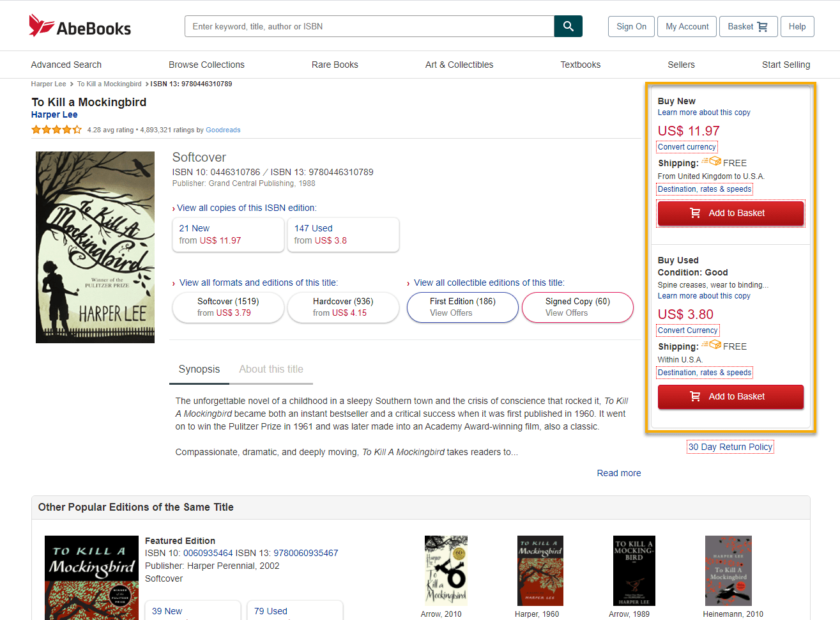
Task: Open the '30 Day Return Policy' link
Action: [x=729, y=447]
